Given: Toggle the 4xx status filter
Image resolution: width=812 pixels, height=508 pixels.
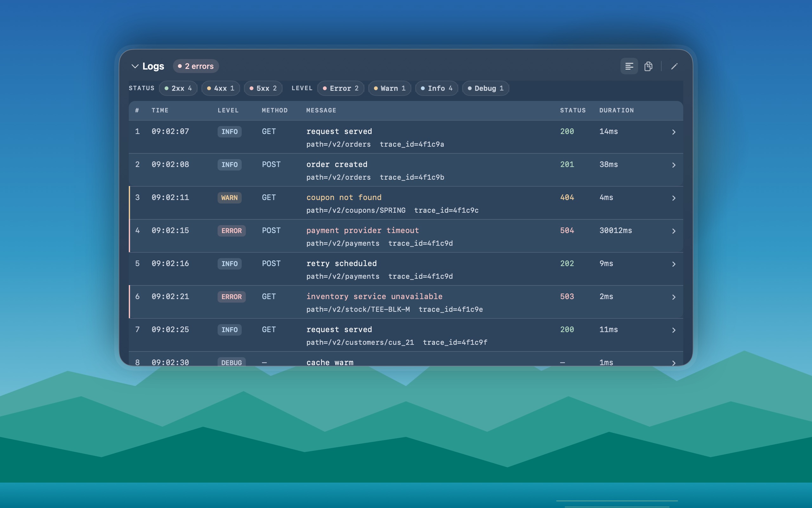Looking at the screenshot, I should click(x=221, y=88).
